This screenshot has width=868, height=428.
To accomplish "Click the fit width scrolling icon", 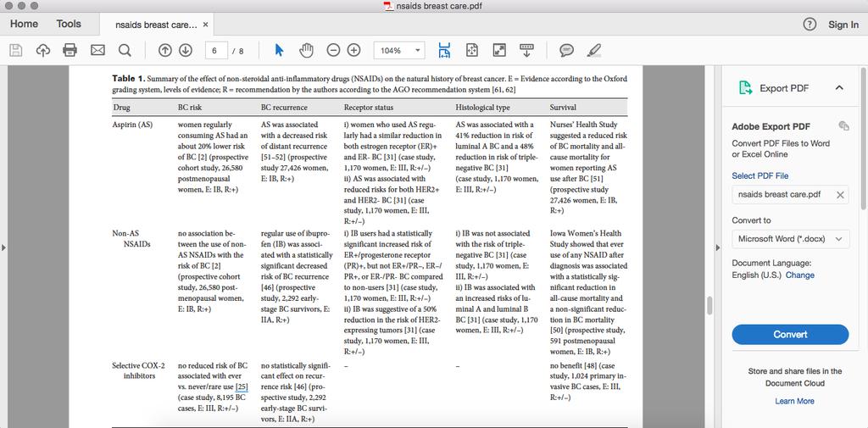I will click(x=444, y=50).
